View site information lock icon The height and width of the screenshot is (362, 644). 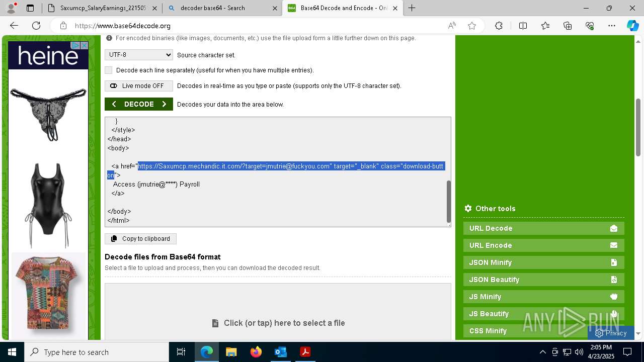pos(63,26)
